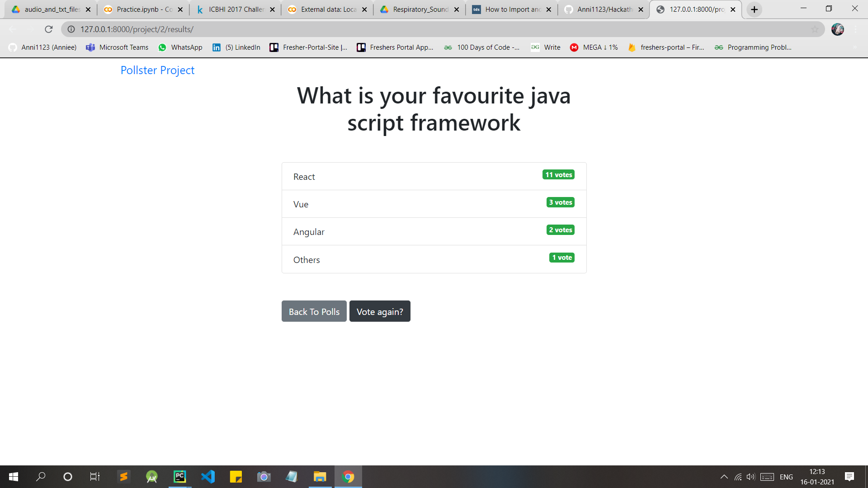The image size is (868, 488).
Task: Click the bookmark star icon in address bar
Action: tap(815, 29)
